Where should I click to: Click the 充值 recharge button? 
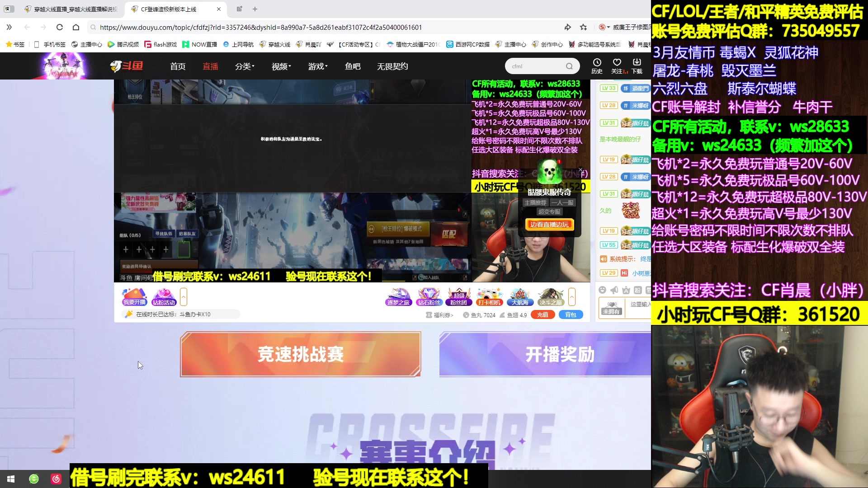tap(542, 315)
